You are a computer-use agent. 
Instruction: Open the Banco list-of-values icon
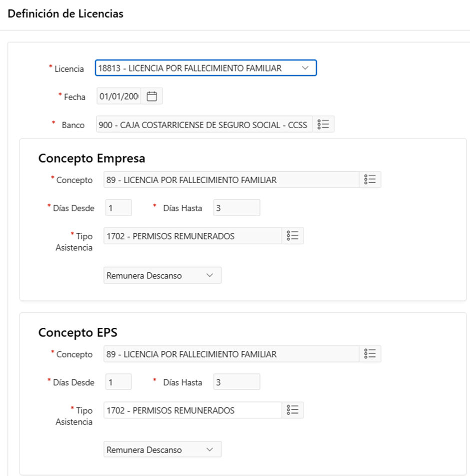point(323,125)
